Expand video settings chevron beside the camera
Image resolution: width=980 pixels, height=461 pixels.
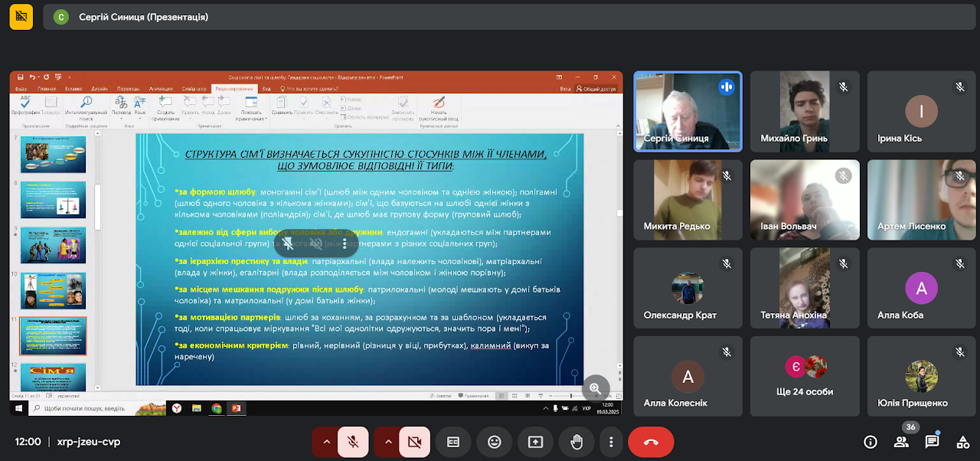coord(387,442)
